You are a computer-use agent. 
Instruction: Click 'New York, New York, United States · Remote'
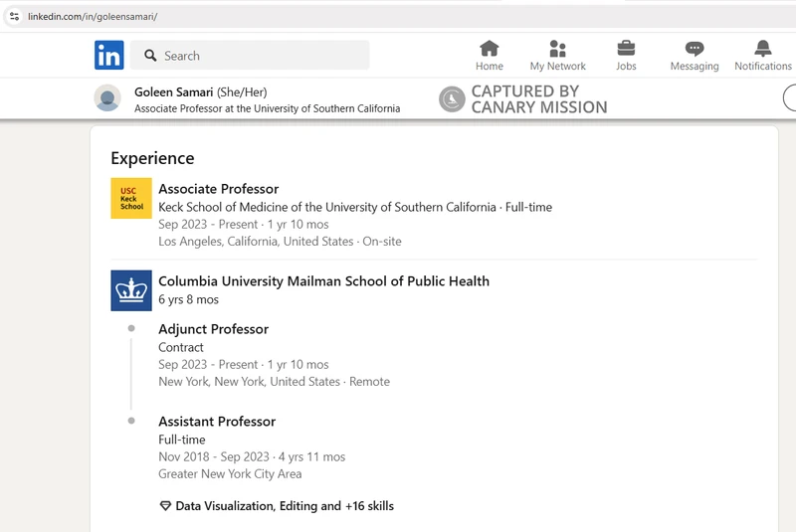[275, 382]
